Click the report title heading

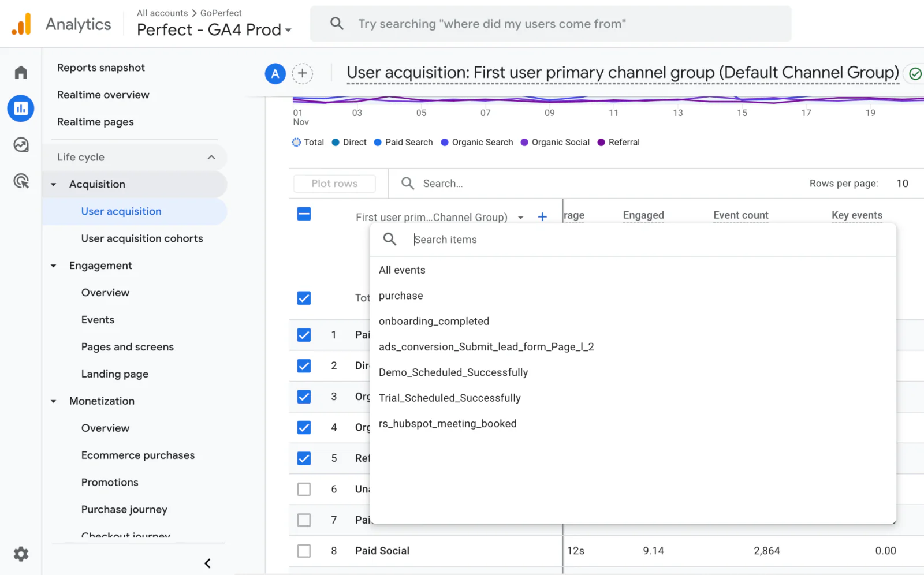point(623,73)
